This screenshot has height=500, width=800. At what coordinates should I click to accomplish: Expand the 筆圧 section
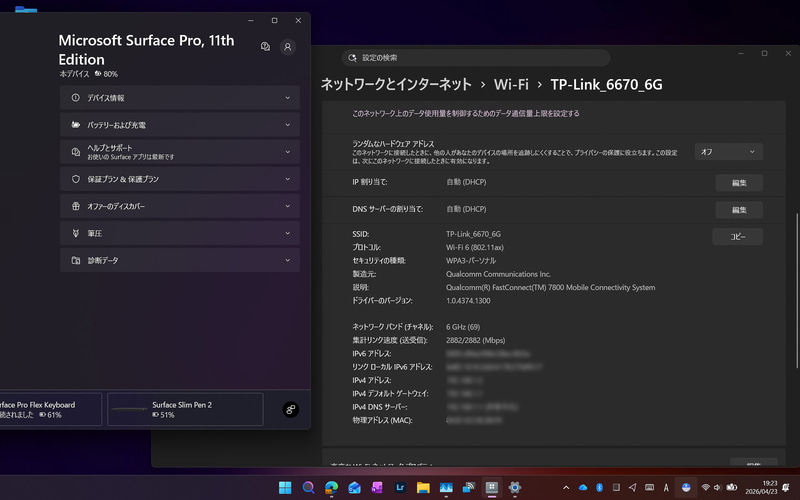click(180, 233)
